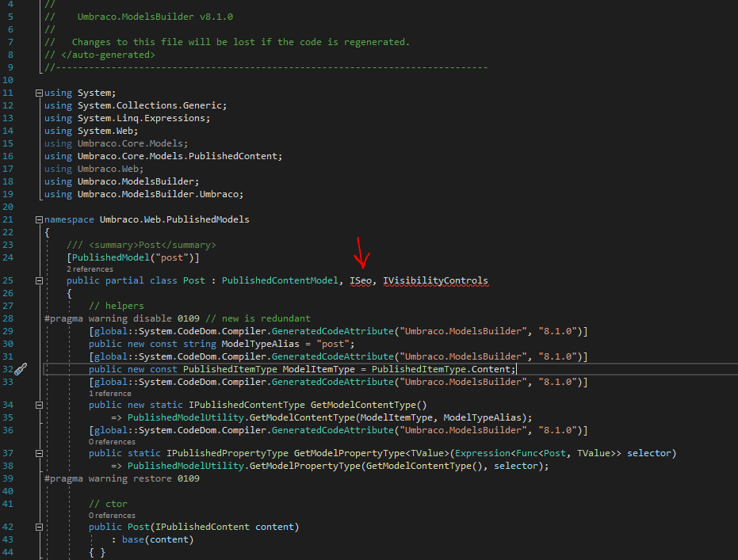The image size is (738, 560).
Task: Click 'using Umbraco.ModelsBuilder.Umbraco;' line
Action: [144, 194]
